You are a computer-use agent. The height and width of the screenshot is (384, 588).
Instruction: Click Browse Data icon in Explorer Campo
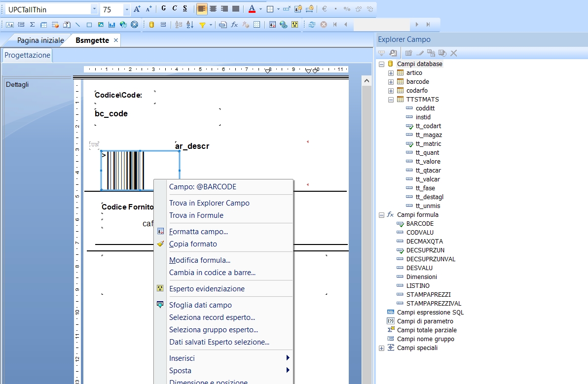[x=393, y=53]
